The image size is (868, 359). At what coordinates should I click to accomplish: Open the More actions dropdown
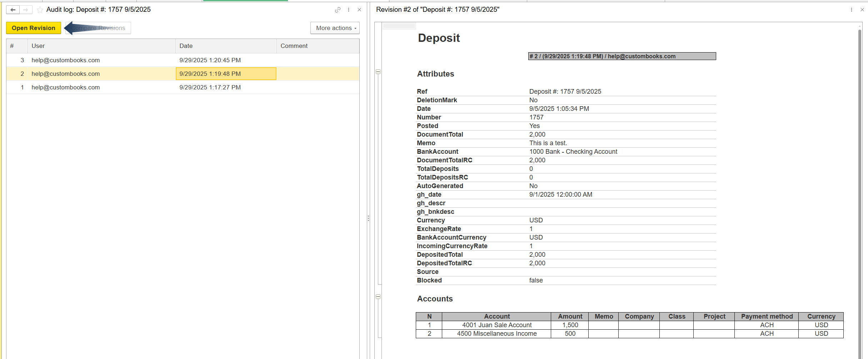coord(335,28)
